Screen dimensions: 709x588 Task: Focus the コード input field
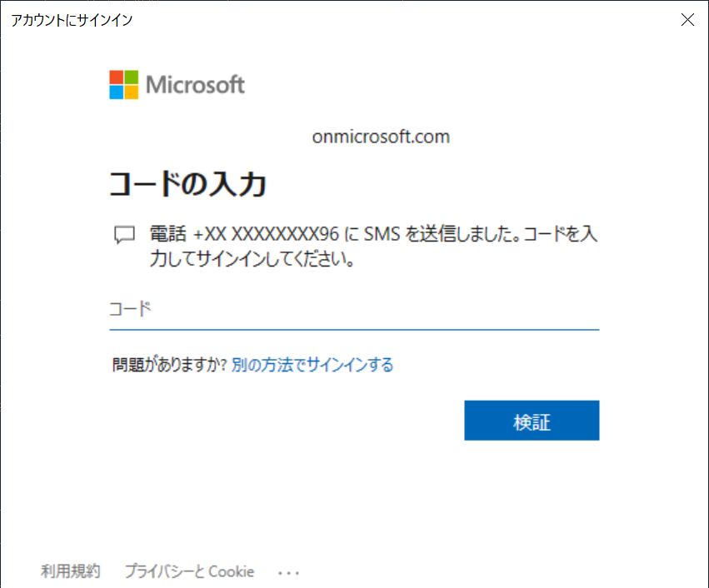(354, 310)
